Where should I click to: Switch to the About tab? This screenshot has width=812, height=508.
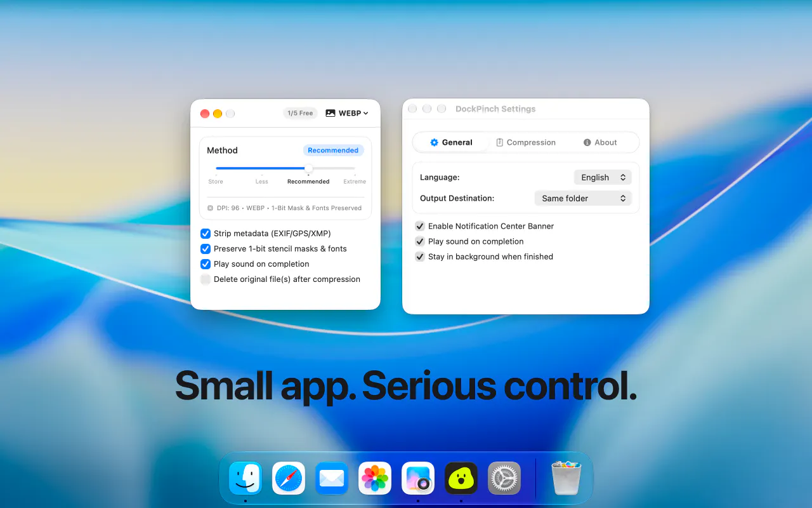coord(600,142)
